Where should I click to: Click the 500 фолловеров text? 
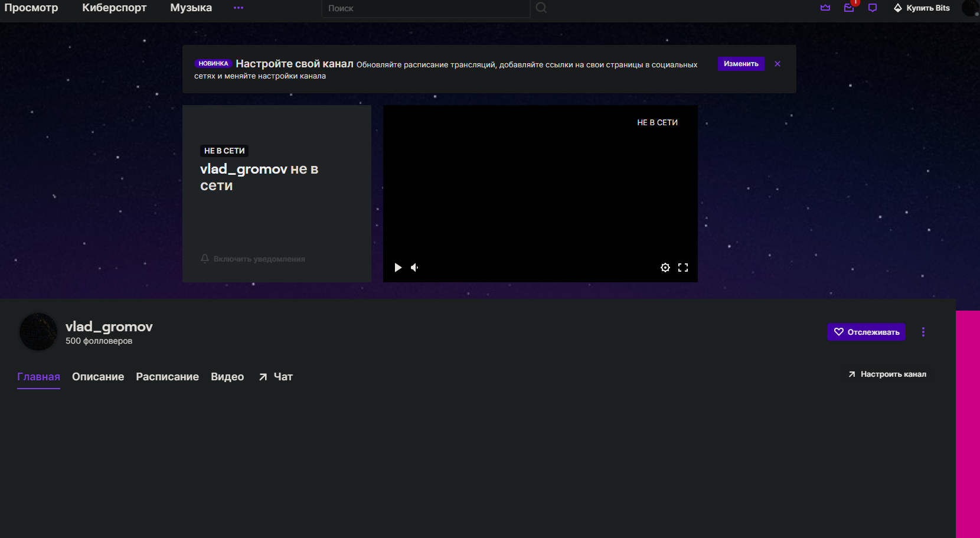[99, 341]
